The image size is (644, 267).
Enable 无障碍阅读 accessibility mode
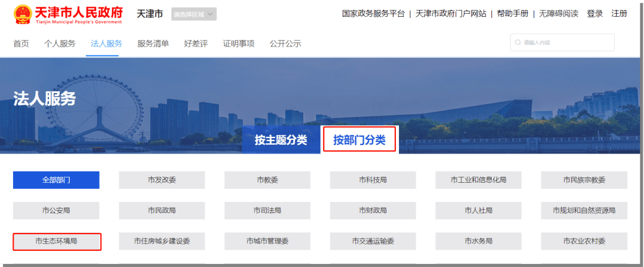[559, 14]
